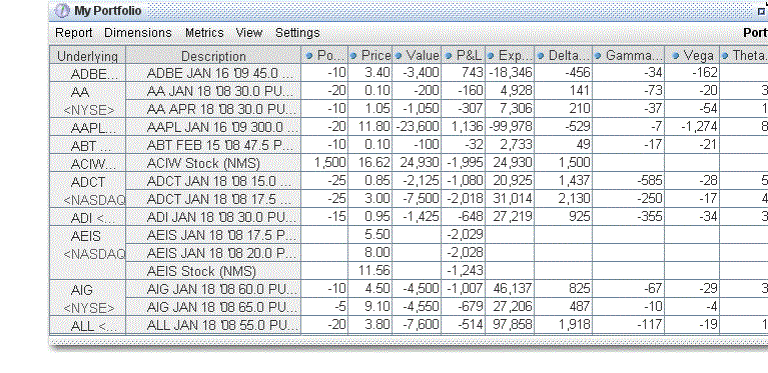Open the Dimensions menu
Screen dimensions: 768x373
coord(138,33)
